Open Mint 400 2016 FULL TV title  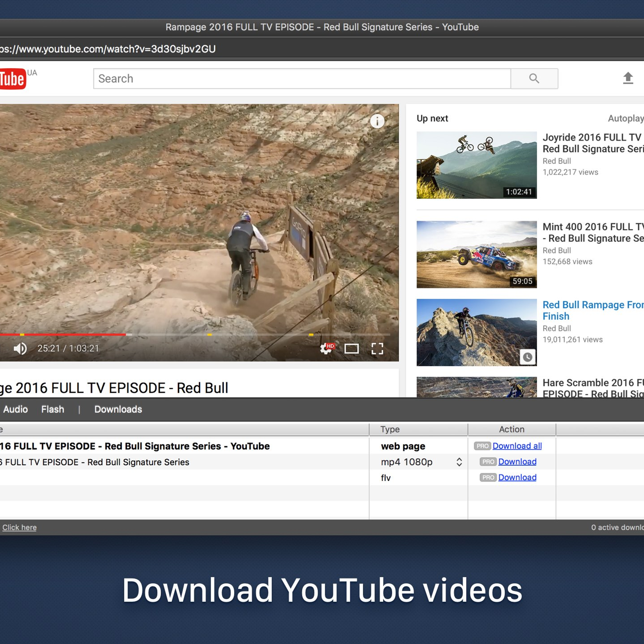pyautogui.click(x=593, y=232)
